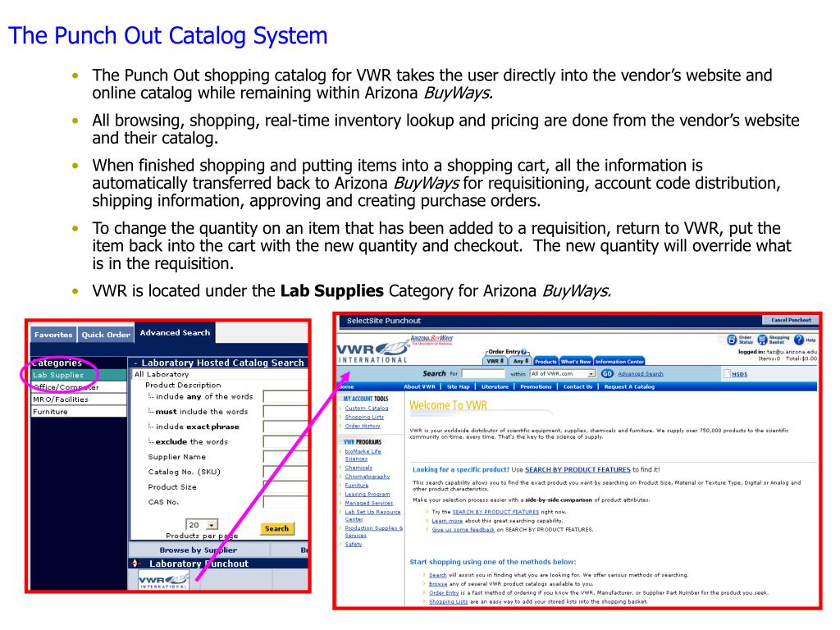Screen dimensions: 840x630
Task: Click the Order Entry help icon
Action: coord(523,352)
